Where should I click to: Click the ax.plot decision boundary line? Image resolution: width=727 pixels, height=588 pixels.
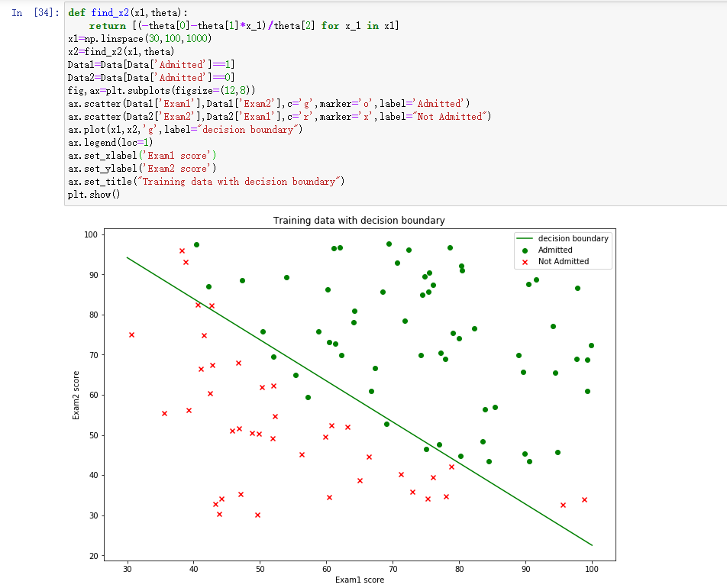(185, 129)
